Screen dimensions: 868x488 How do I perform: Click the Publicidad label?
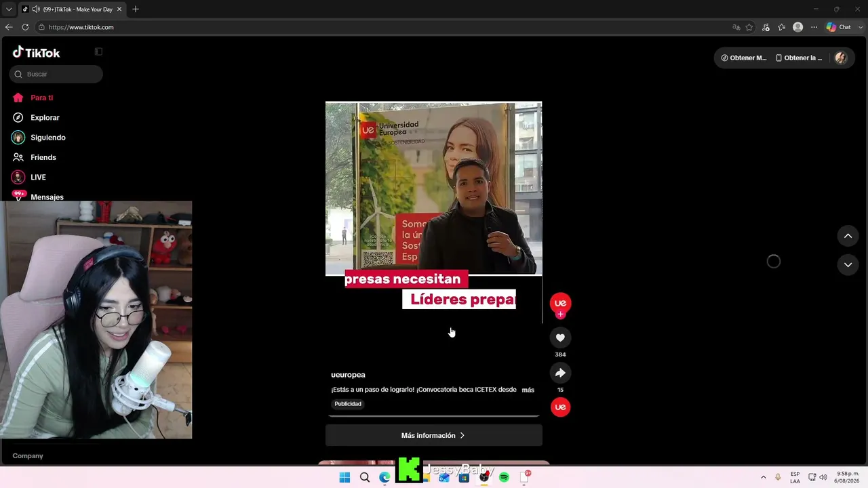pos(348,404)
